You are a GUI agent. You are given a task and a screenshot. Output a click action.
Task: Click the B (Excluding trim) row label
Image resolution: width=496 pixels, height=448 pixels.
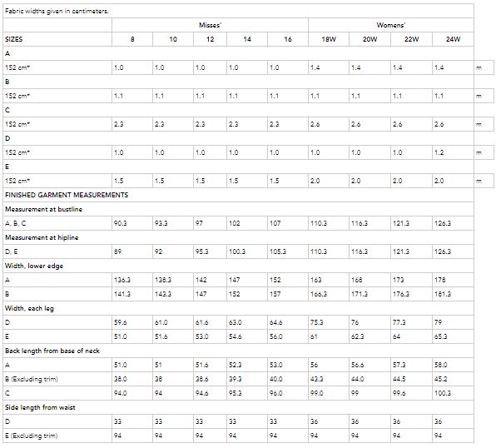[32, 379]
